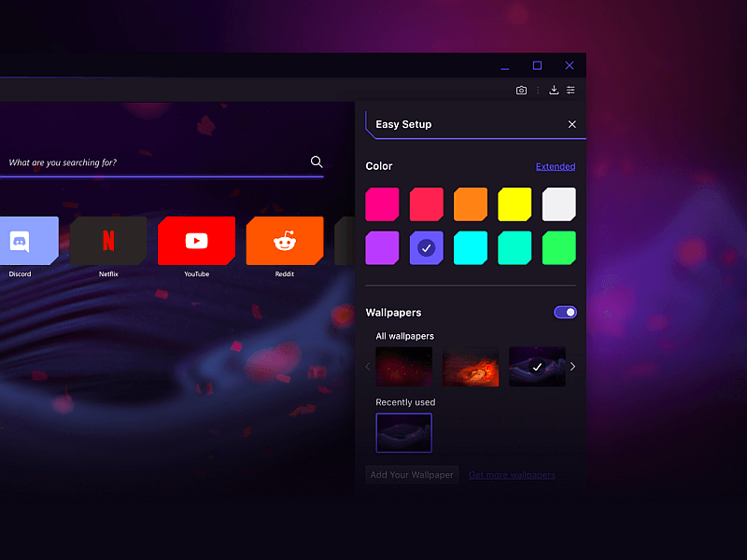Select the yellow color swatch

514,204
